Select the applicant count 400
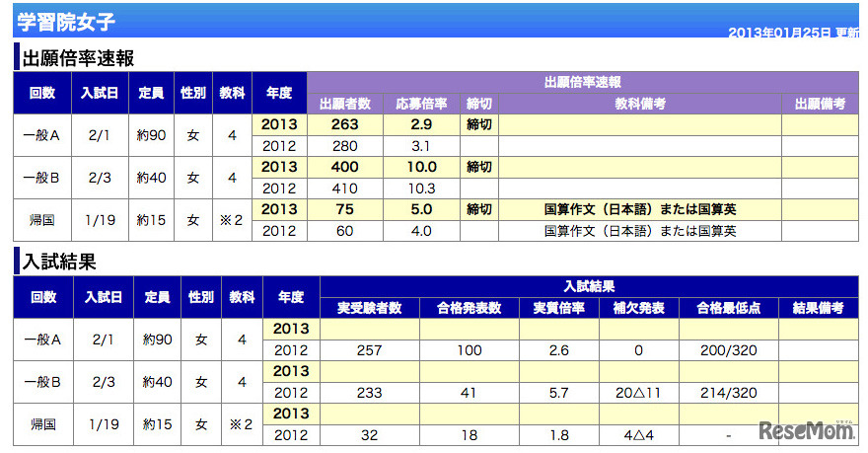 pyautogui.click(x=345, y=167)
